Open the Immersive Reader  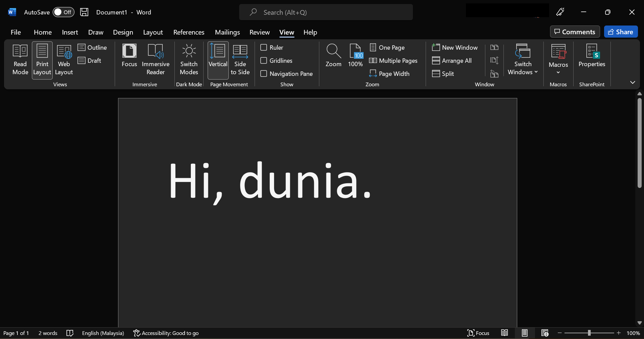tap(155, 60)
